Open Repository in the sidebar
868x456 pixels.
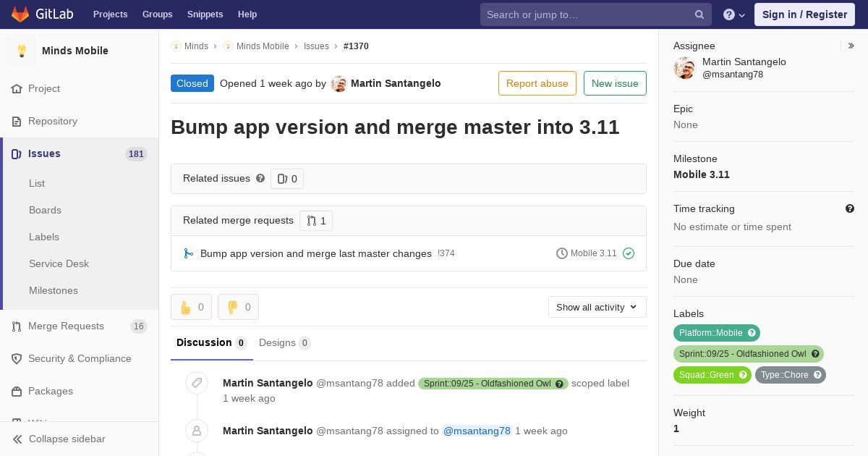pos(79,121)
